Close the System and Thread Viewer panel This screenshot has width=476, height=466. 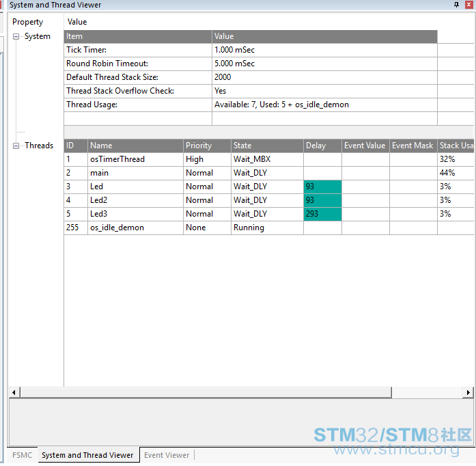point(468,5)
